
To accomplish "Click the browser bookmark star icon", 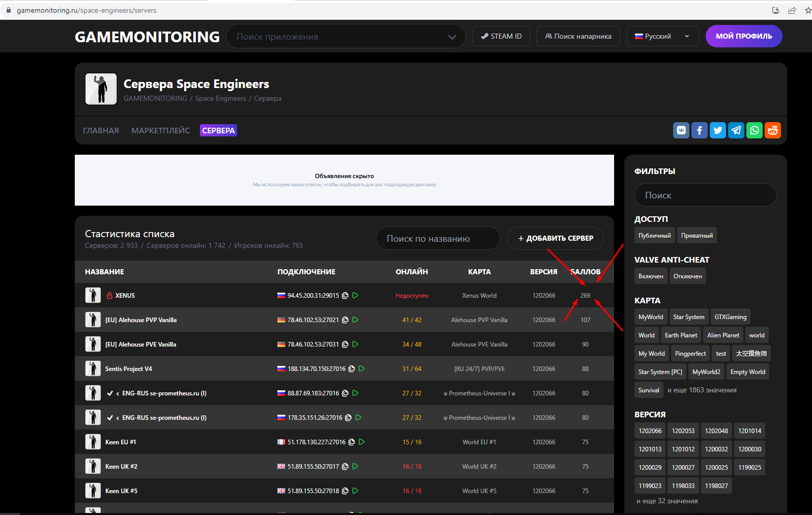I will (807, 10).
